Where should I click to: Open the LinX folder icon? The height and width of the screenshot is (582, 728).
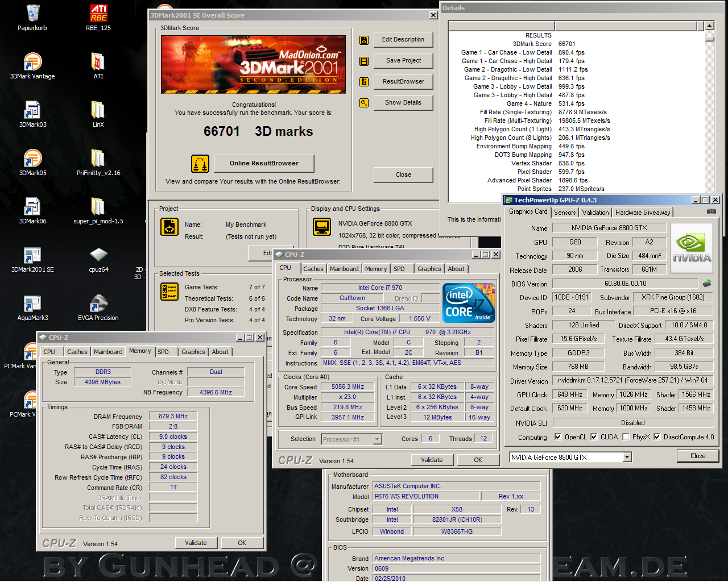coord(98,114)
